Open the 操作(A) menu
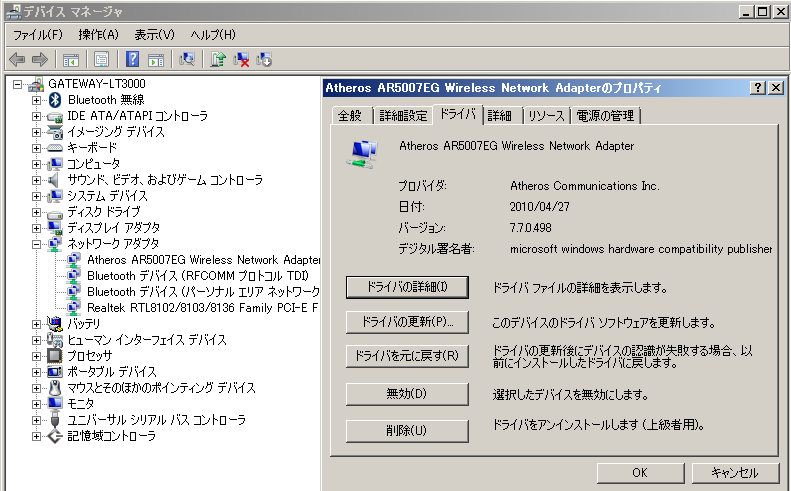Screen dimensions: 791x491 point(98,35)
